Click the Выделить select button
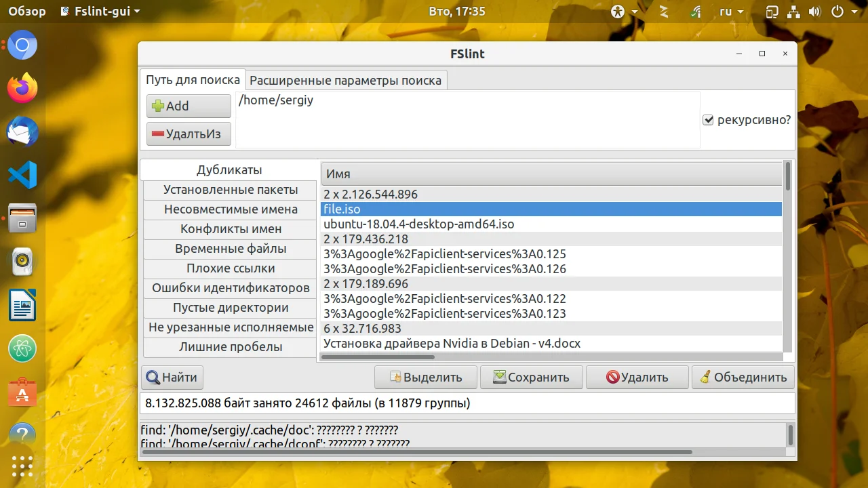The image size is (868, 488). tap(425, 378)
